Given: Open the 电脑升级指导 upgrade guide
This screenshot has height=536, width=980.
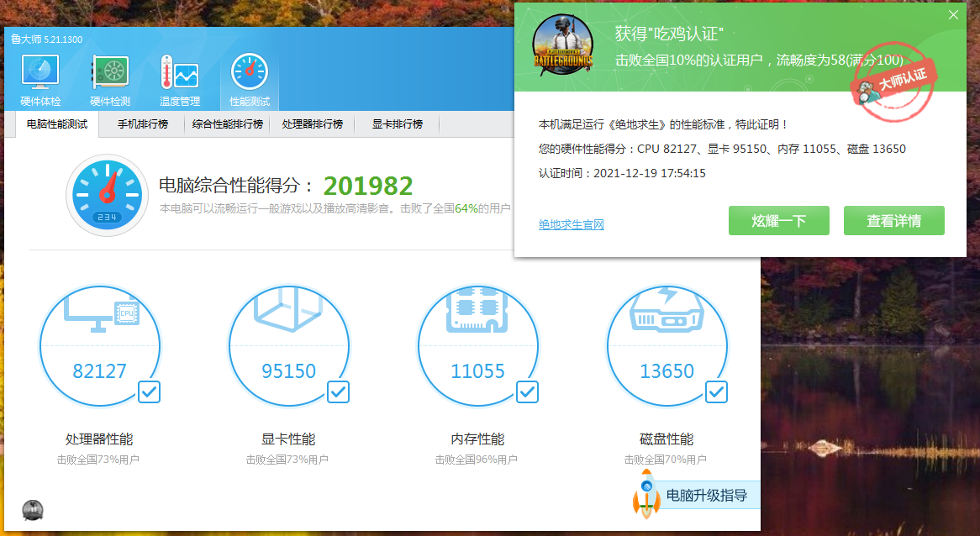Looking at the screenshot, I should point(707,496).
